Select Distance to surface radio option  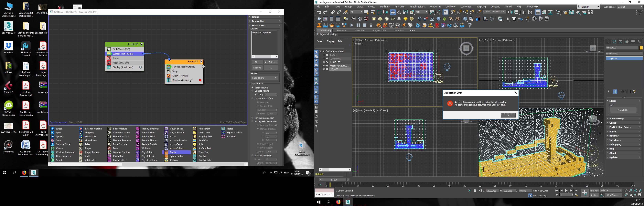252,98
